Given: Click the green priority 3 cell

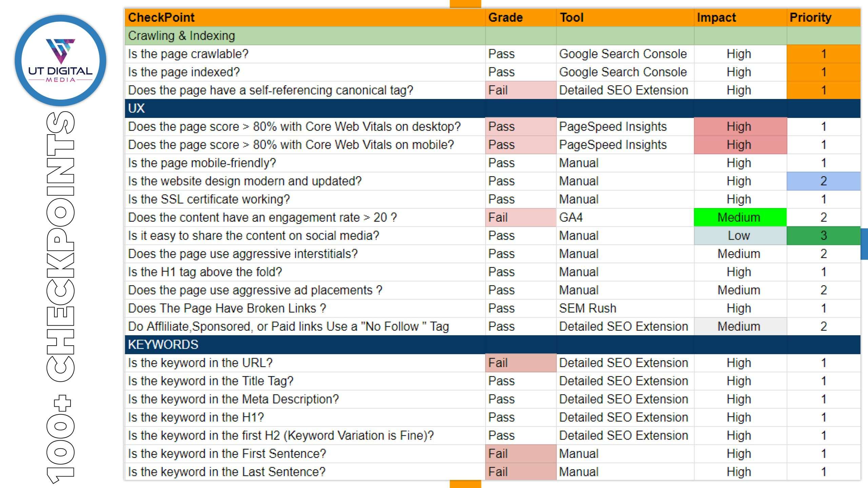Looking at the screenshot, I should click(823, 236).
